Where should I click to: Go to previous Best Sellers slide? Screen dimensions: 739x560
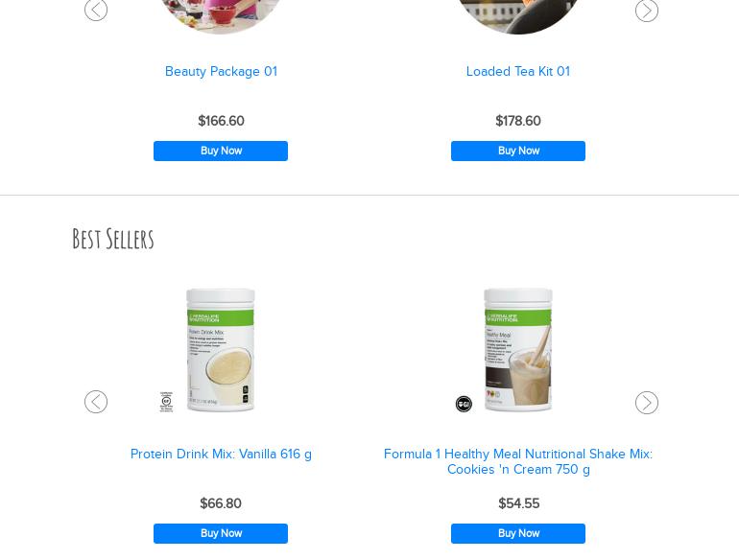[96, 402]
